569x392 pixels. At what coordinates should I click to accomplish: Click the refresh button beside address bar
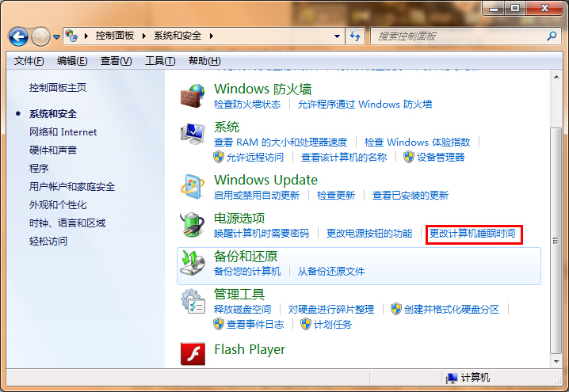click(x=355, y=36)
